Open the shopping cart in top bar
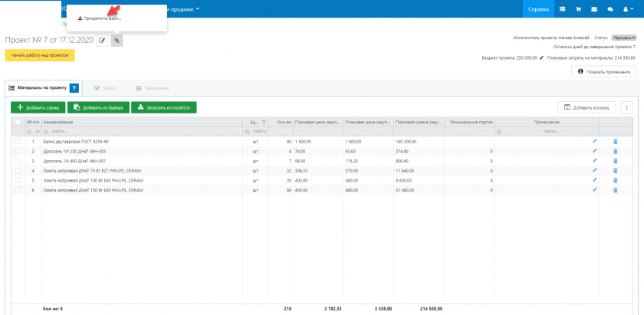 coord(579,9)
